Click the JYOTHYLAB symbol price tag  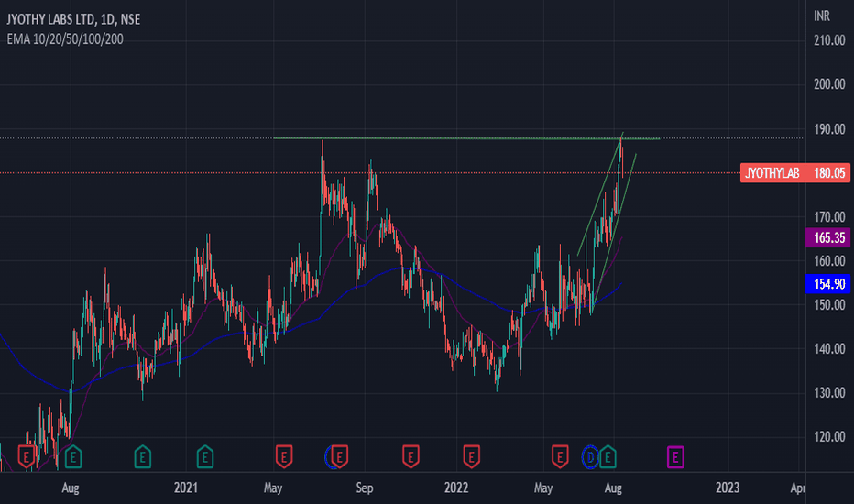772,173
